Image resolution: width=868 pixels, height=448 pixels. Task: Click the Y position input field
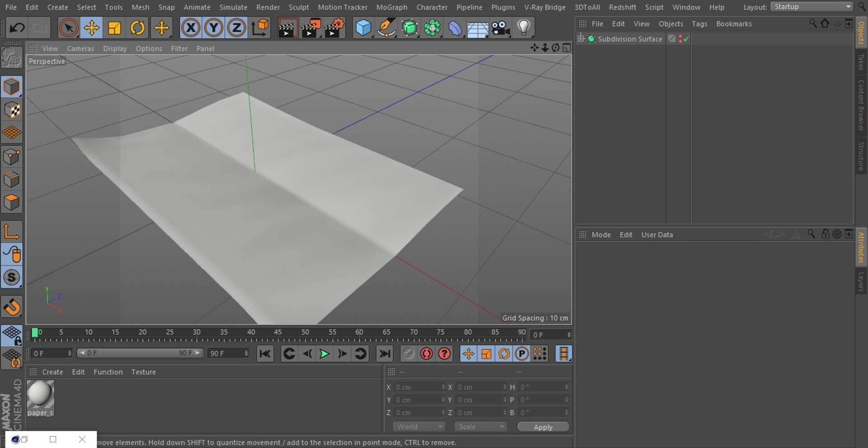tap(417, 400)
